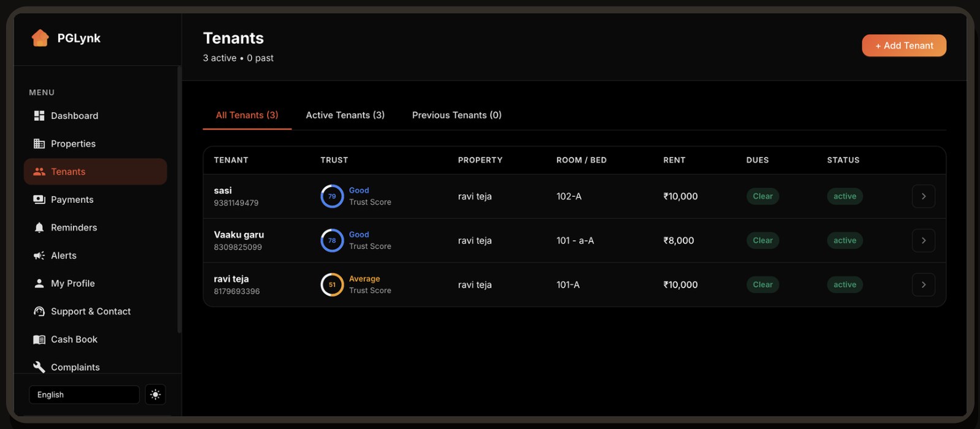Click the ROOM / BED column header
This screenshot has height=429, width=980.
[581, 160]
